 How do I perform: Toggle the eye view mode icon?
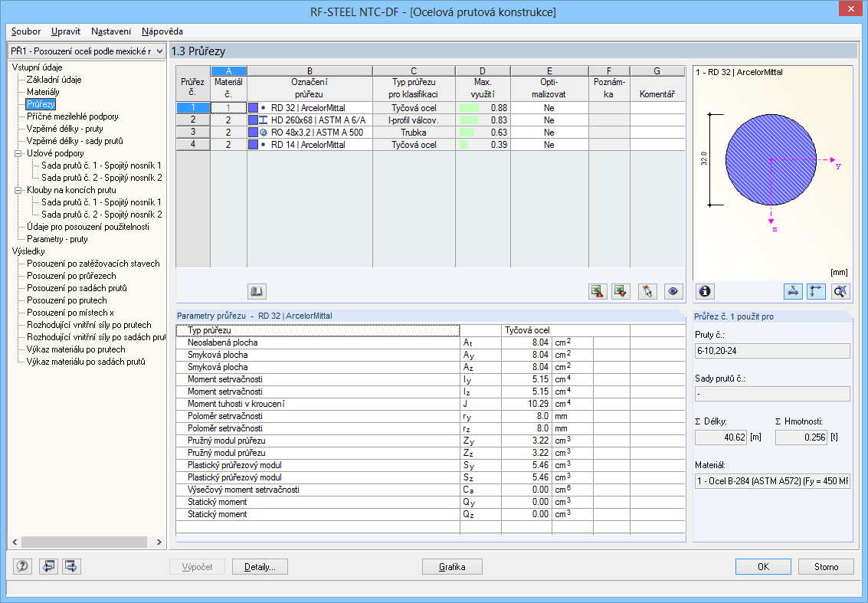[673, 291]
